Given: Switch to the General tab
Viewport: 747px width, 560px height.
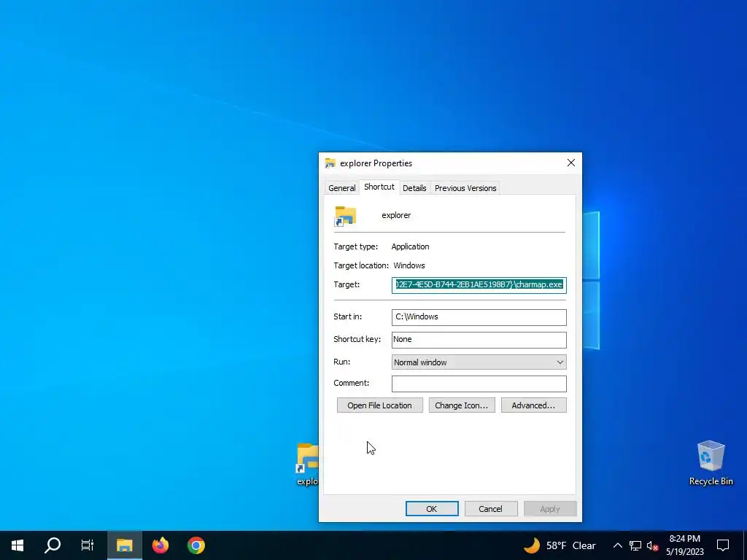Looking at the screenshot, I should (x=341, y=188).
